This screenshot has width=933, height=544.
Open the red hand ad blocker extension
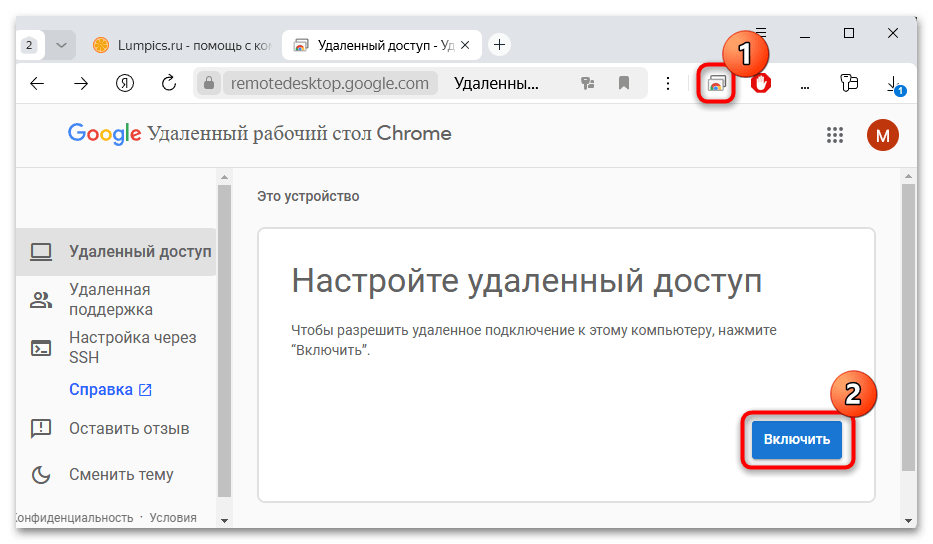760,83
